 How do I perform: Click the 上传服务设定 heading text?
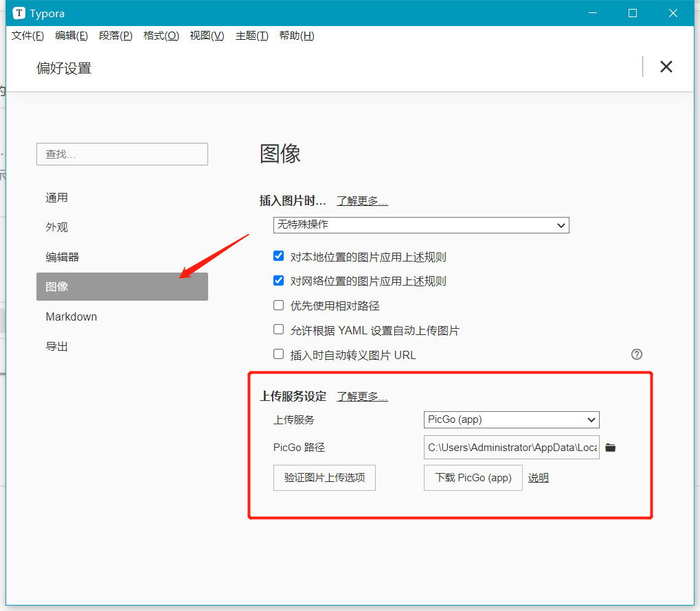pos(293,396)
